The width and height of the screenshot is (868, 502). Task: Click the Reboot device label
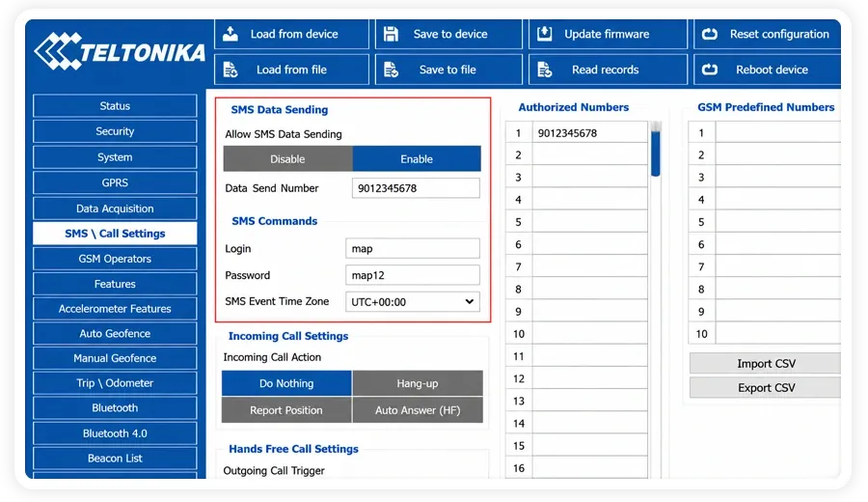[772, 70]
